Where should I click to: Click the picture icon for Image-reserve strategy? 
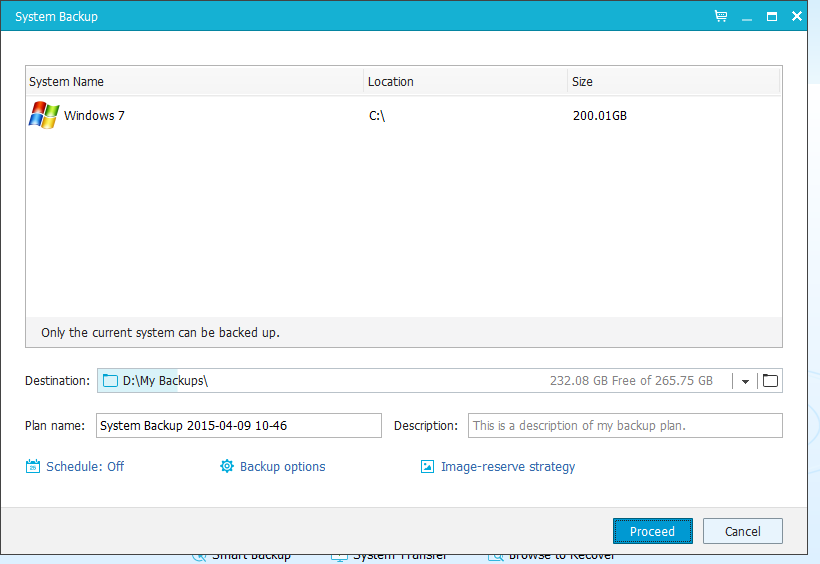click(x=428, y=467)
